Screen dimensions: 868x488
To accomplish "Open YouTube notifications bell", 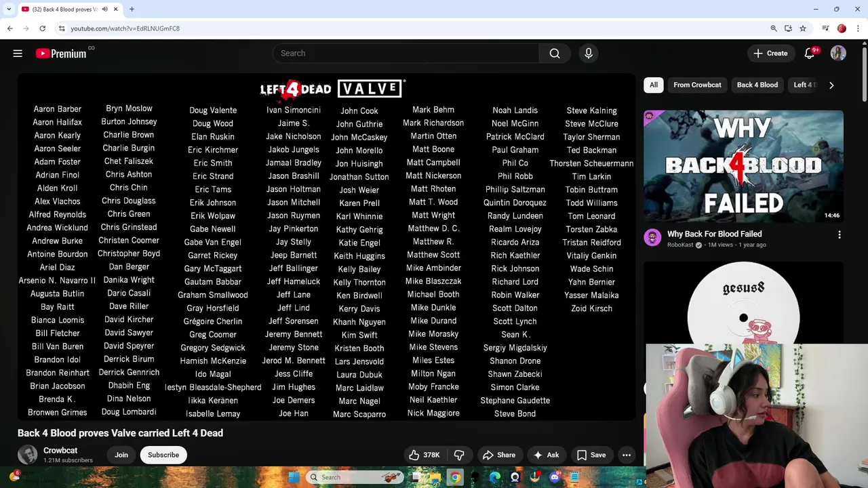I will point(809,54).
